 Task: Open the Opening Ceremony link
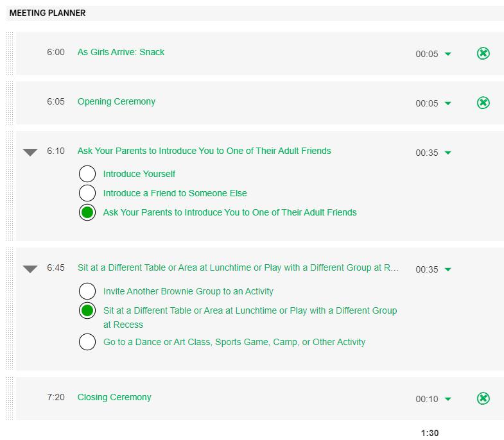coord(116,101)
